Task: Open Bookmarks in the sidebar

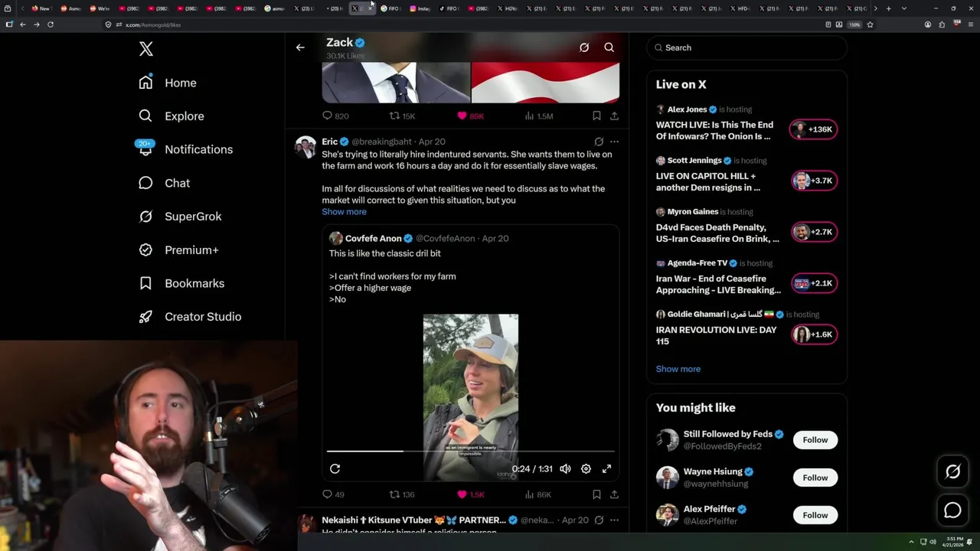Action: click(x=181, y=283)
